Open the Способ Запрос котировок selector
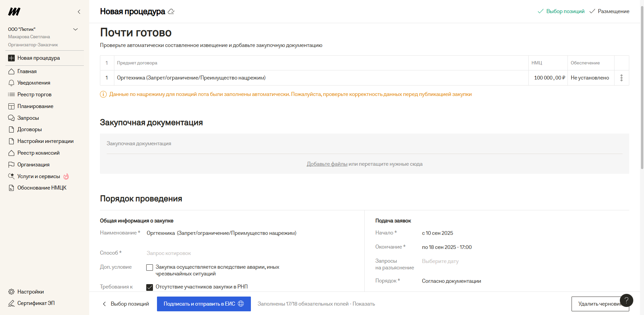Screen dimensions: 644x315 169,253
